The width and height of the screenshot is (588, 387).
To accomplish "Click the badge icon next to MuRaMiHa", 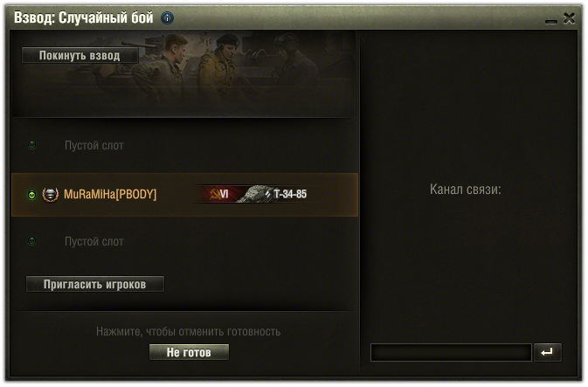I will (51, 195).
